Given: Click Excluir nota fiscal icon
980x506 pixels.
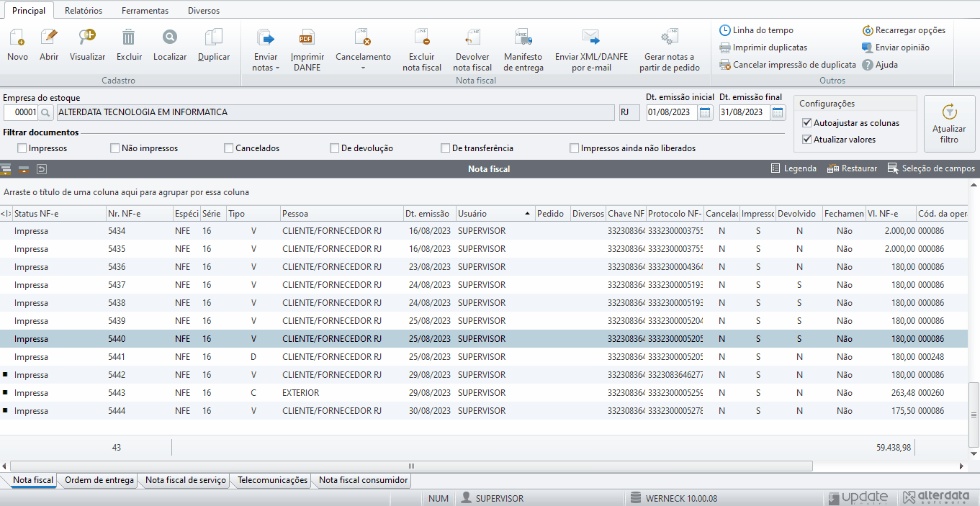Looking at the screenshot, I should point(421,38).
